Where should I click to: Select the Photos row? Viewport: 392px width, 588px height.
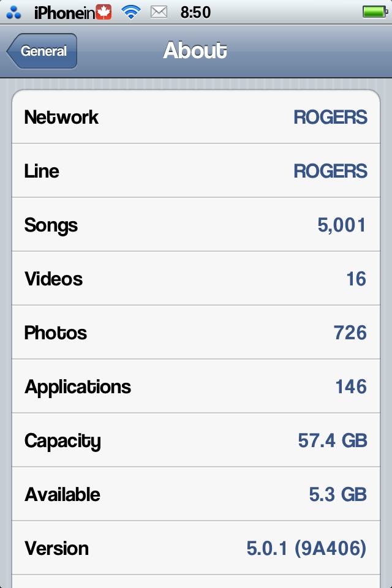click(196, 332)
